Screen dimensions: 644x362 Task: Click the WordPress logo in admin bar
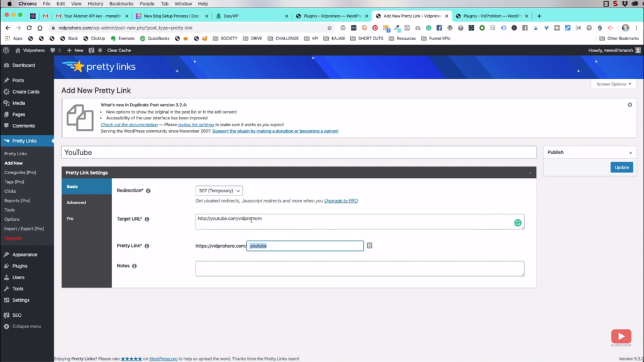[6, 50]
